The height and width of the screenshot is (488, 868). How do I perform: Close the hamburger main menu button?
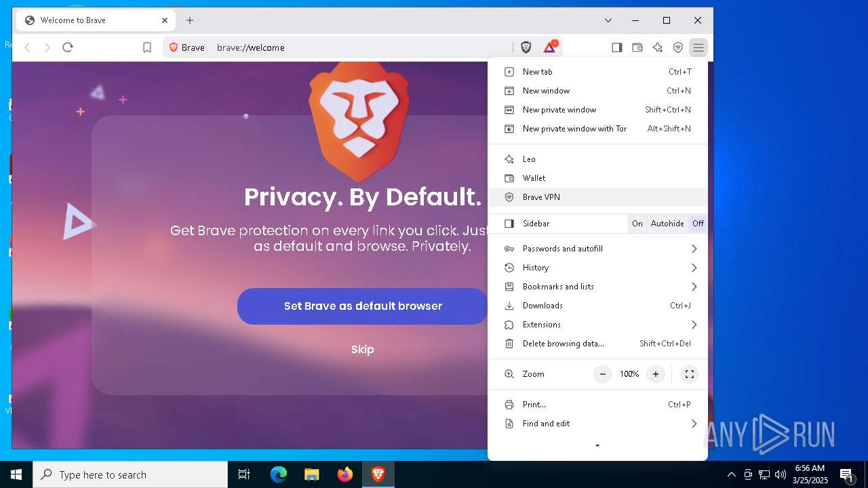(698, 47)
